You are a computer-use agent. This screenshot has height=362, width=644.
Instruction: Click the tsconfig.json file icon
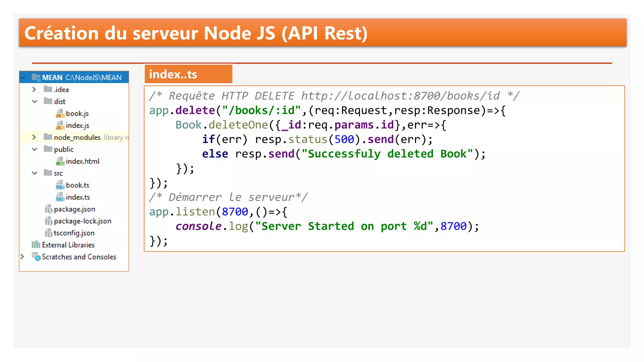tap(48, 233)
